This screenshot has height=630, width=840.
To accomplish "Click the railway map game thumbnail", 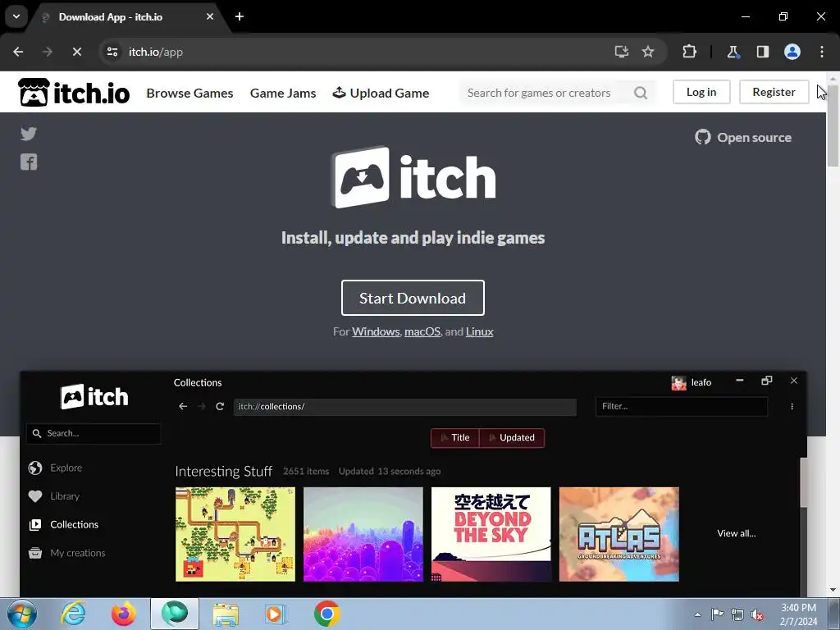I will pyautogui.click(x=235, y=534).
